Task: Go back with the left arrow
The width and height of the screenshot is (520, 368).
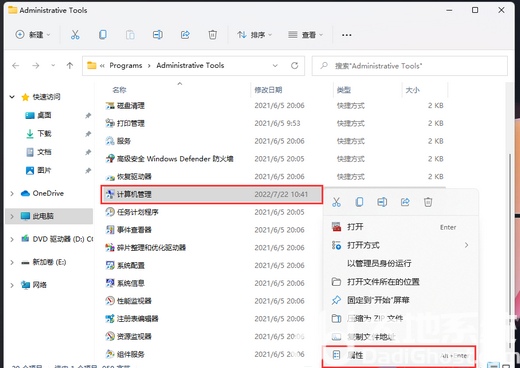Action: click(x=16, y=66)
